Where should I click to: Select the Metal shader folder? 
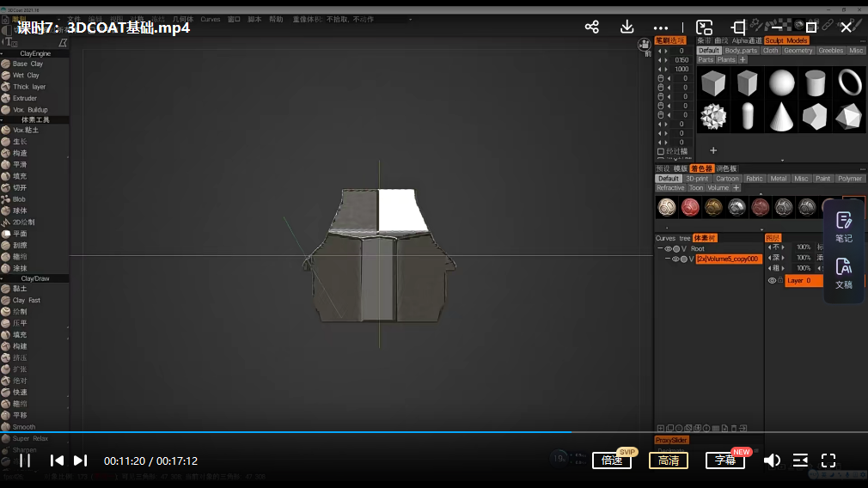point(779,179)
